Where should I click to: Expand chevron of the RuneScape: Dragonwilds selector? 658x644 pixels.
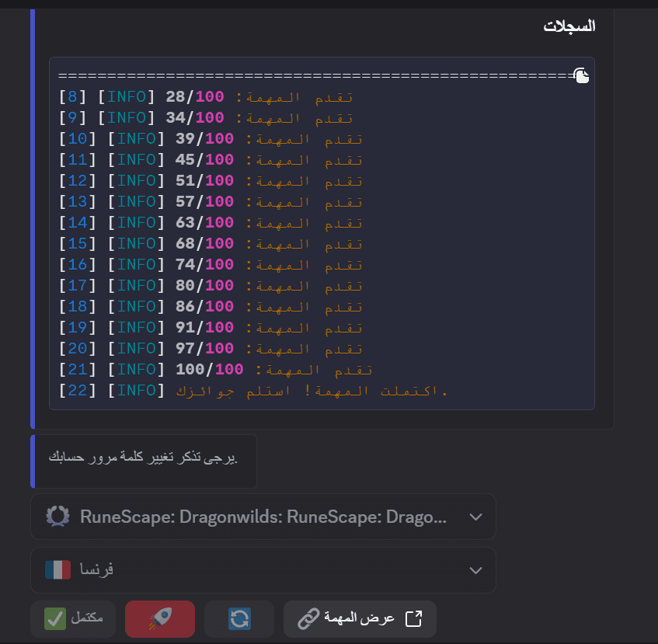475,517
